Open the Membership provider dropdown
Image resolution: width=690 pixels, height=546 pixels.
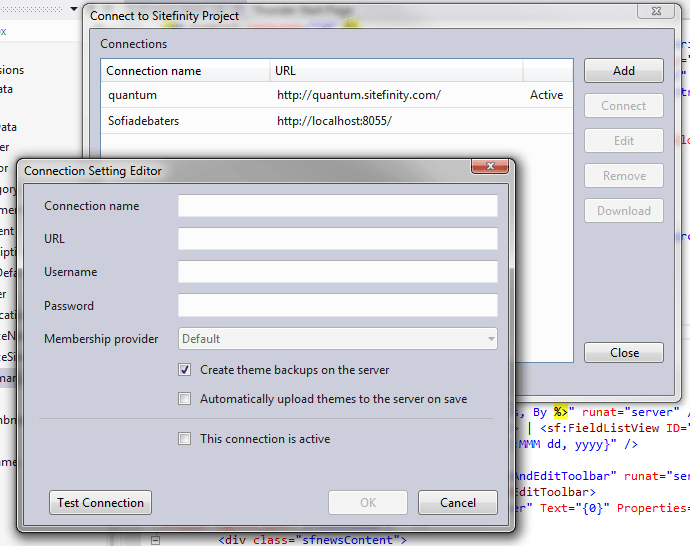pos(337,339)
